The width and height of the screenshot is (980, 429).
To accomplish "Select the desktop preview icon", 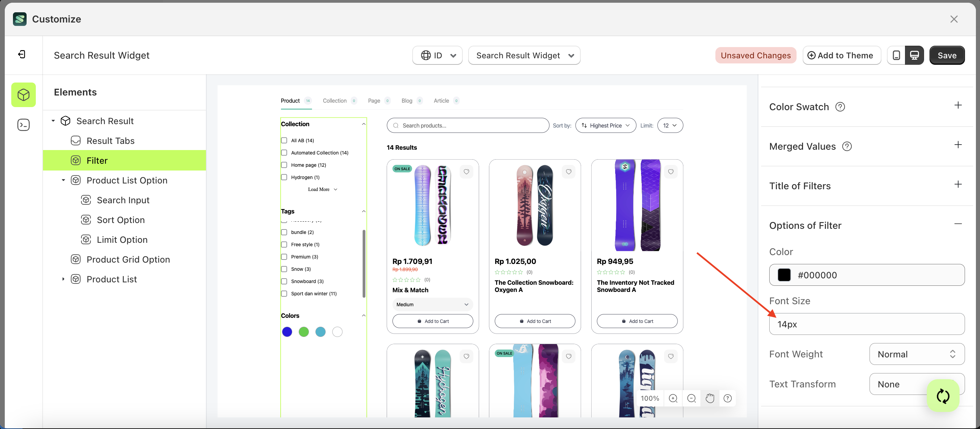I will click(915, 55).
